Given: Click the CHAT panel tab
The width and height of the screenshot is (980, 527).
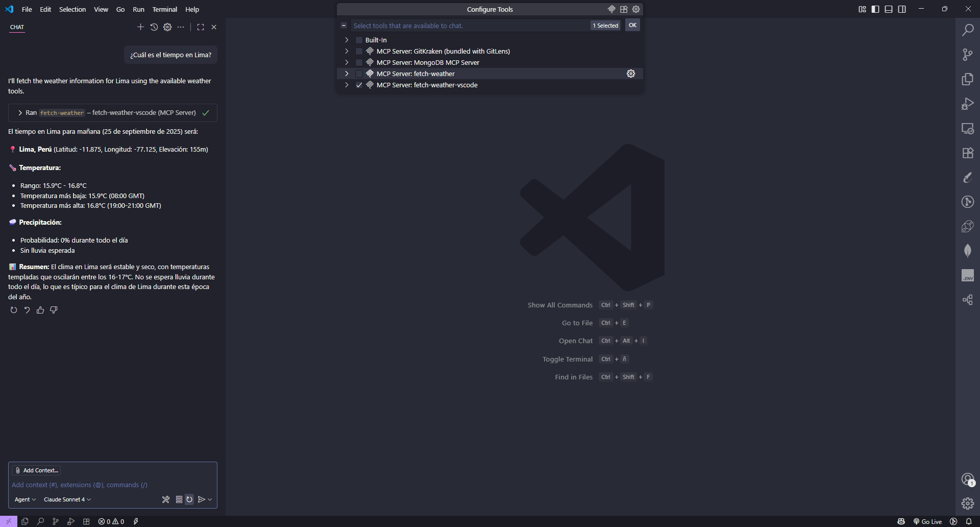Looking at the screenshot, I should click(17, 27).
